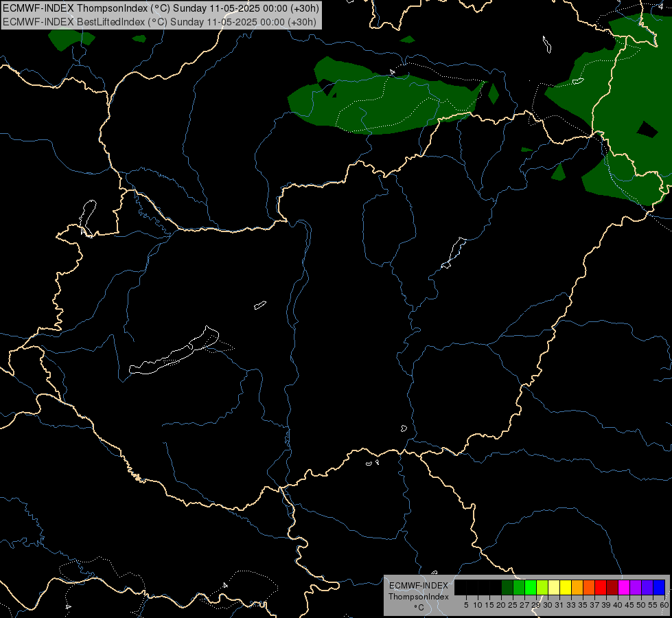
Task: Click the legend label "ThompsonIndex"
Action: pyautogui.click(x=419, y=597)
